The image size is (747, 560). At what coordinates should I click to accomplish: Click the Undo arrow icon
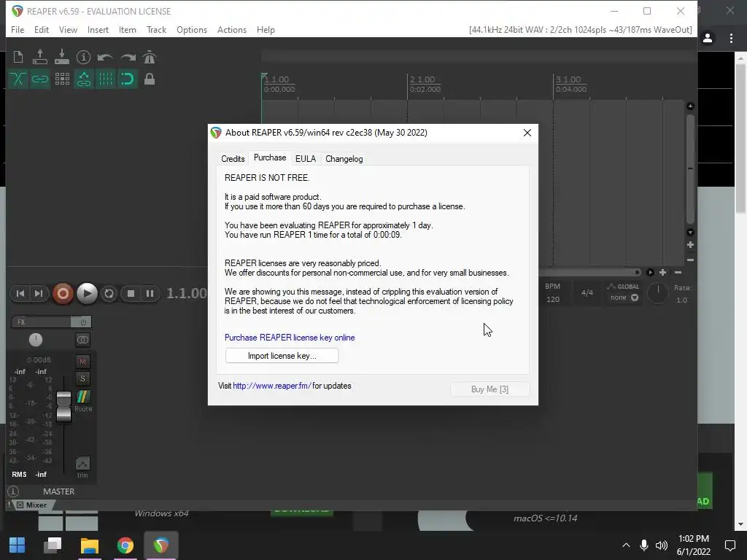pyautogui.click(x=105, y=58)
